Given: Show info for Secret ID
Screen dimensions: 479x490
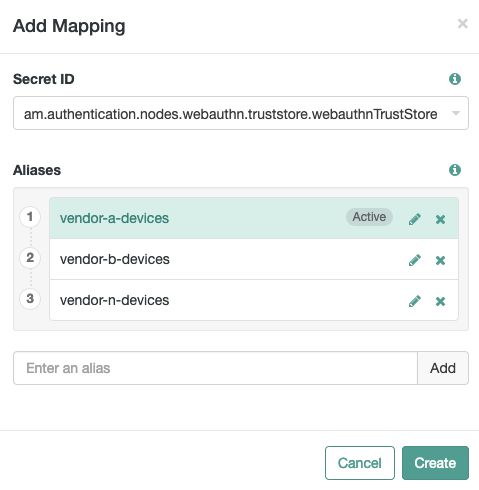Looking at the screenshot, I should (455, 79).
